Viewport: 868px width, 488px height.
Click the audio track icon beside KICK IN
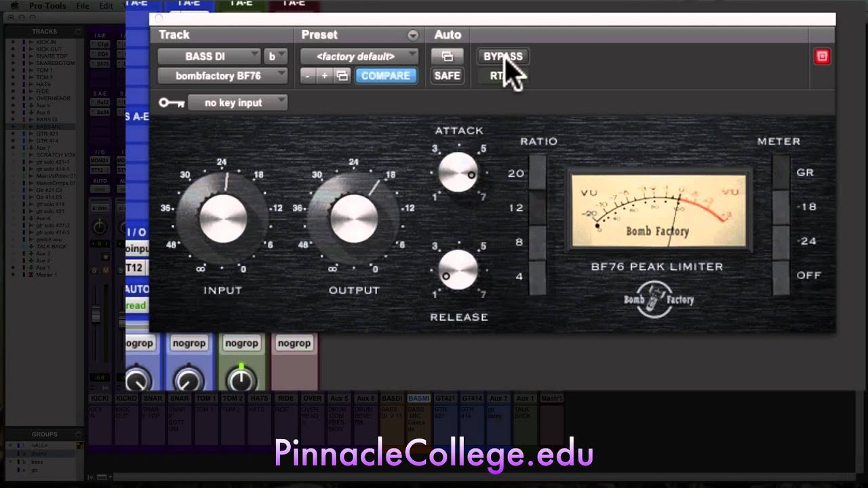pyautogui.click(x=31, y=42)
